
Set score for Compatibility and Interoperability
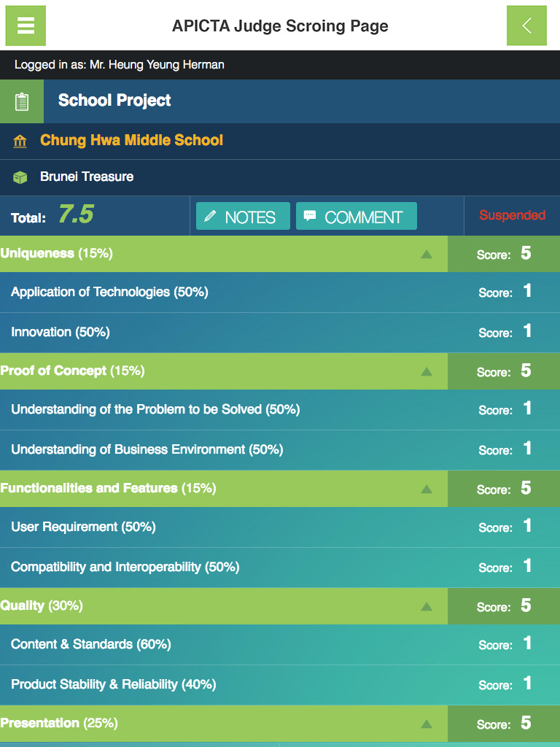click(505, 566)
